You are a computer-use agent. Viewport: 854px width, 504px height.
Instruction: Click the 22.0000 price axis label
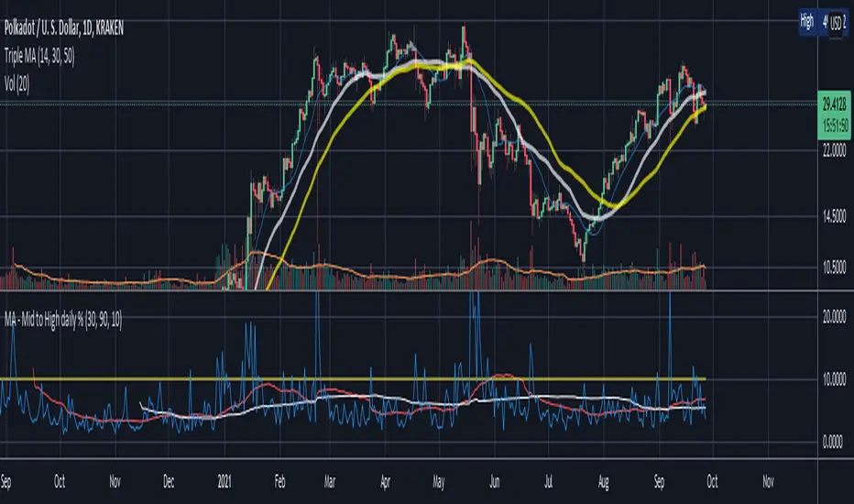click(x=835, y=150)
